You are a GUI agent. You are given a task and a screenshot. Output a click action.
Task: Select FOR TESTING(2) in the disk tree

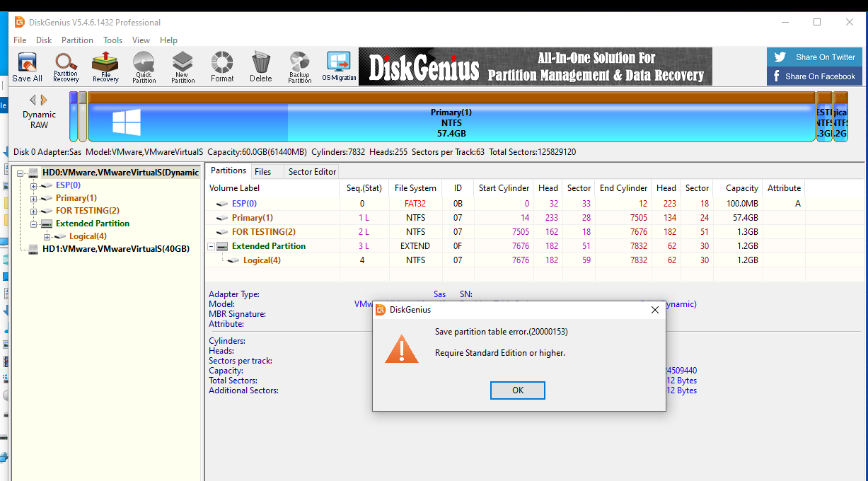click(88, 211)
